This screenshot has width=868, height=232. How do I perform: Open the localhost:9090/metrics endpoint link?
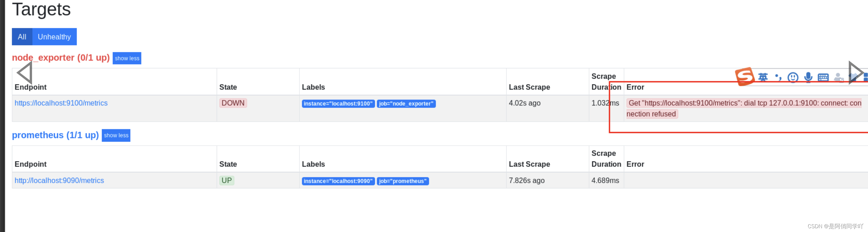59,181
